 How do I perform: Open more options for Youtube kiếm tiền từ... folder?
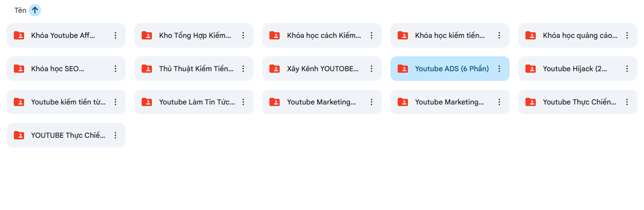coord(115,102)
